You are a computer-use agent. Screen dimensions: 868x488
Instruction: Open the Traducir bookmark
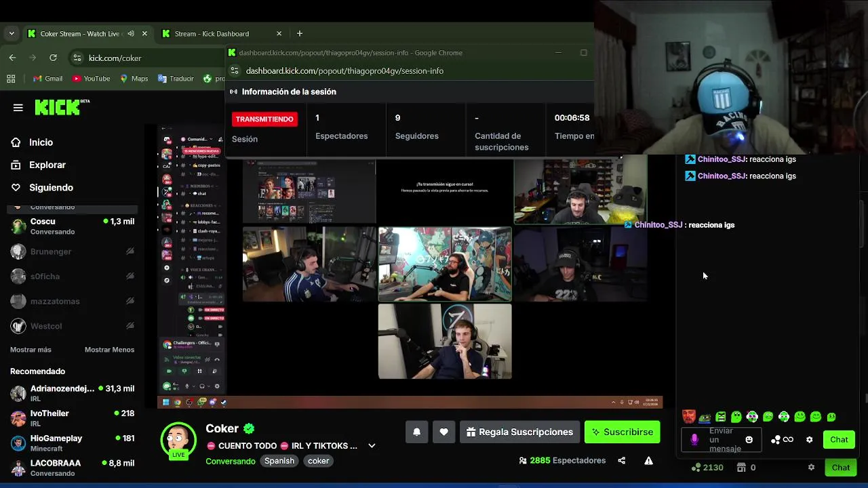click(176, 79)
